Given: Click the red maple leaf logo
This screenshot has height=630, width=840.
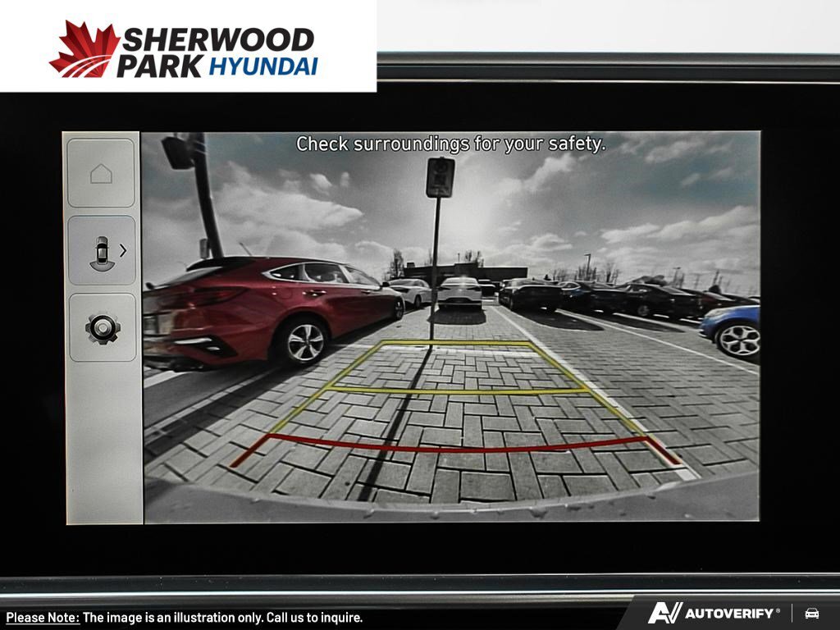Looking at the screenshot, I should coord(84,49).
